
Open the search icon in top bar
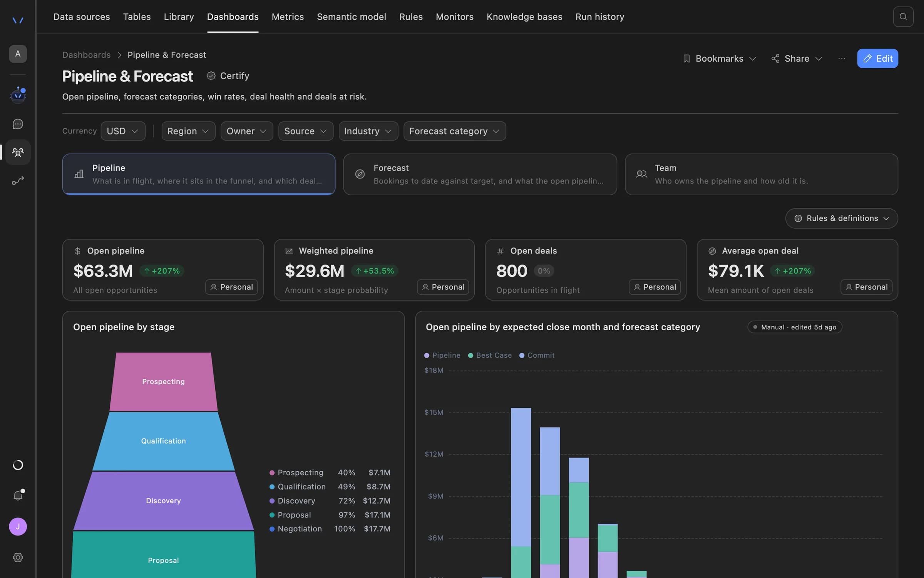(903, 17)
